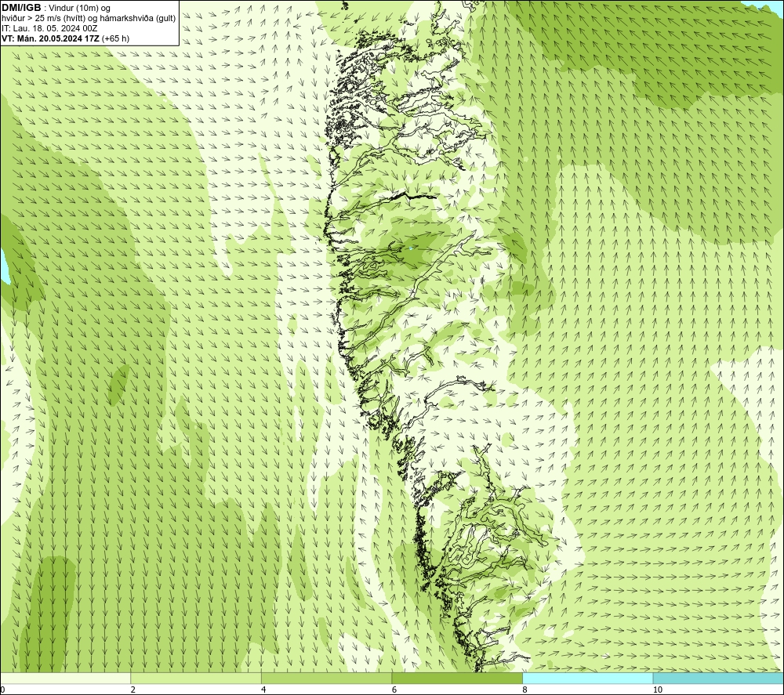Click the scale label '8'

(x=525, y=690)
